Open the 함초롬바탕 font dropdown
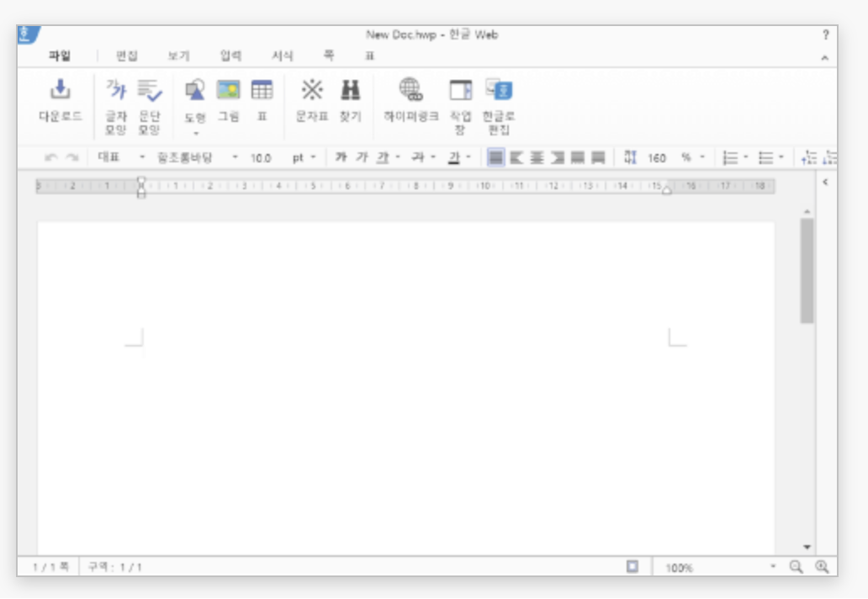 197,158
